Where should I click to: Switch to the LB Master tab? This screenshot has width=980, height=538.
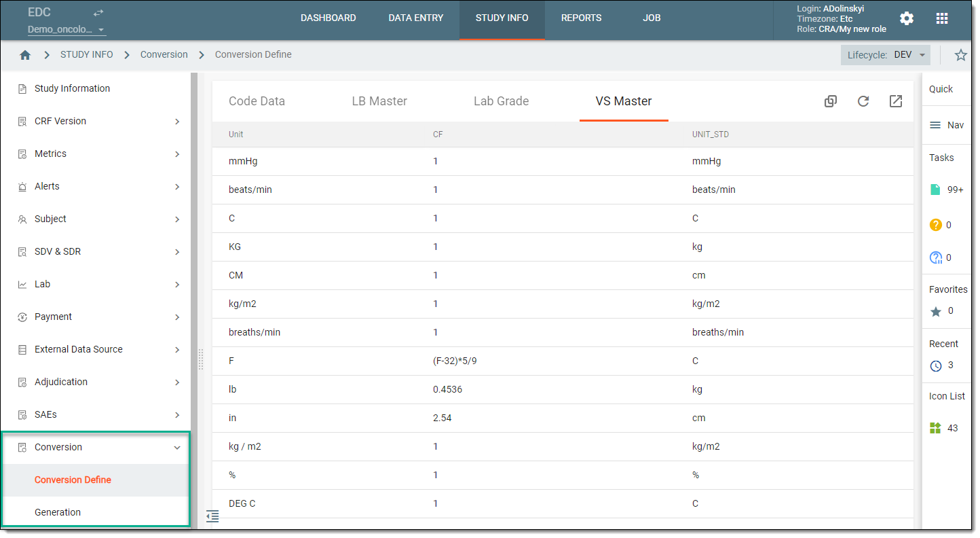tap(379, 101)
